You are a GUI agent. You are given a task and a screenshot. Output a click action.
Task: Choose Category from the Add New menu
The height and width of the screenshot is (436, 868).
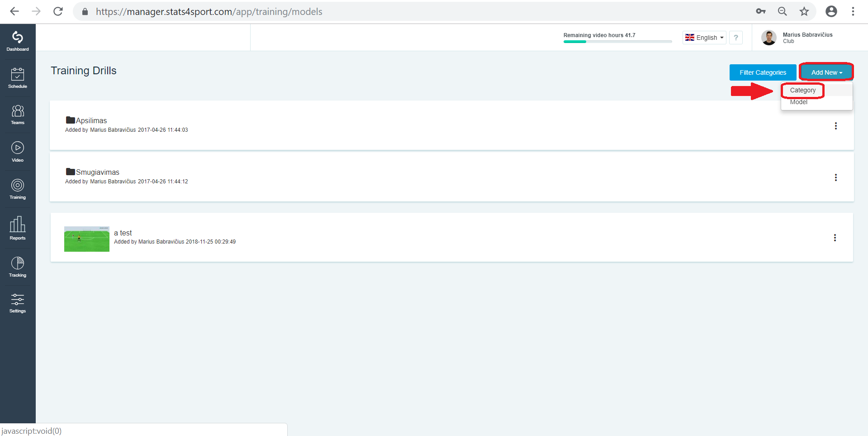[x=803, y=90]
